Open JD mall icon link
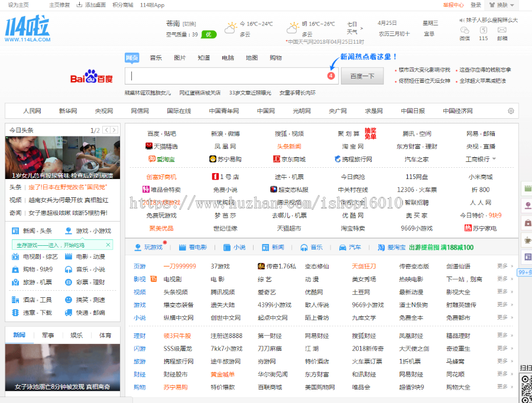The width and height of the screenshot is (532, 403). coord(277,159)
